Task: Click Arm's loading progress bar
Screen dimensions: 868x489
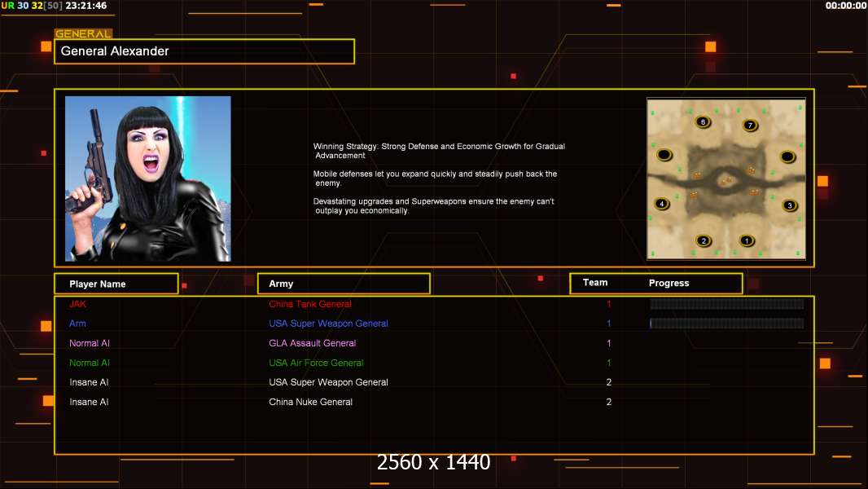Action: [x=727, y=324]
